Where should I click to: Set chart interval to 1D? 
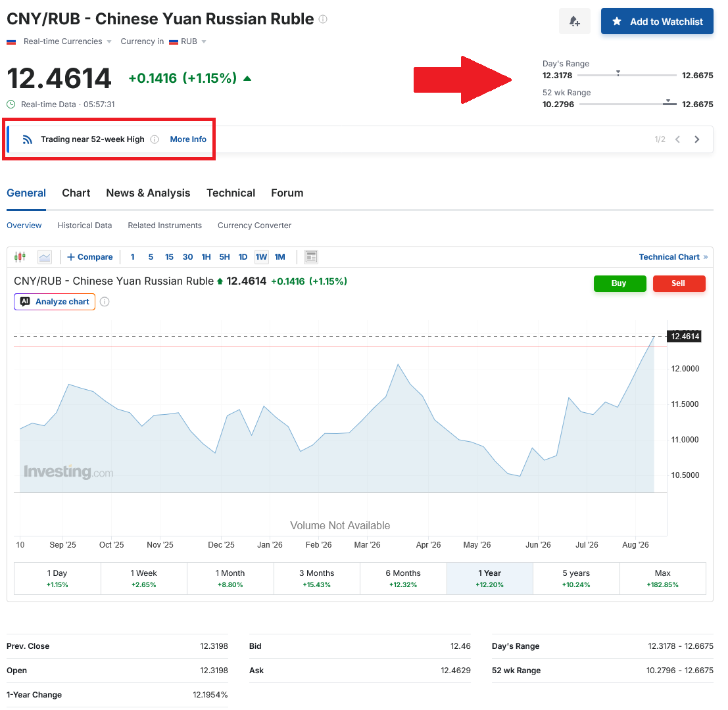click(243, 256)
